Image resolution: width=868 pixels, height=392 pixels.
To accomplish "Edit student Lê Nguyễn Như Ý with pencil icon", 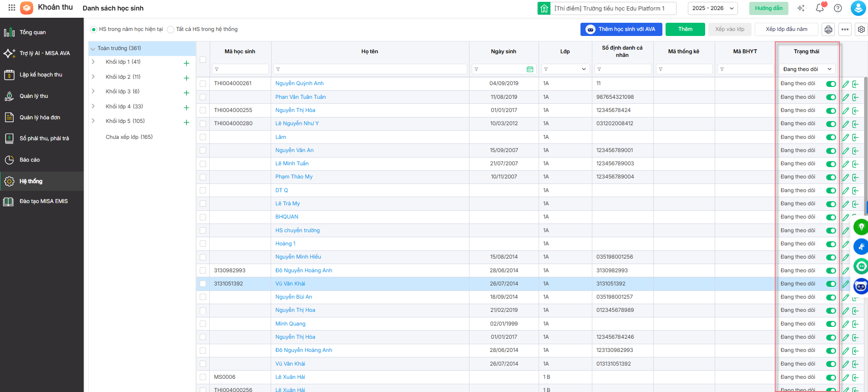I will click(846, 124).
